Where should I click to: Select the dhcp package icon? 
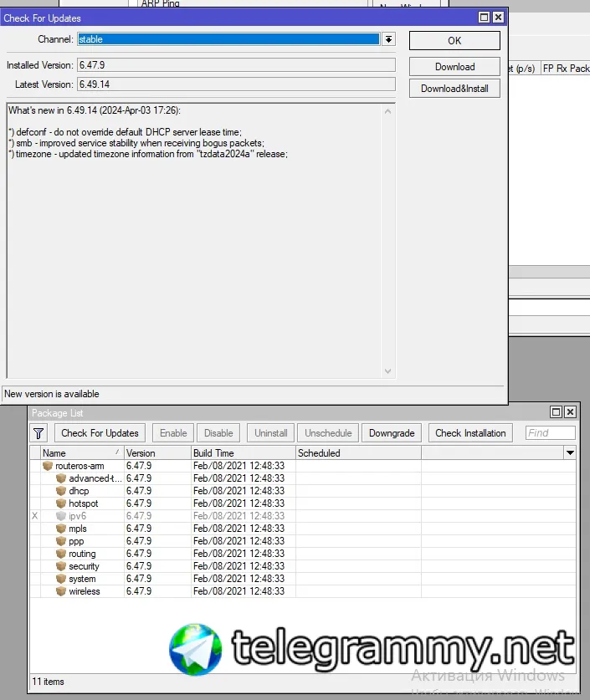pos(61,491)
